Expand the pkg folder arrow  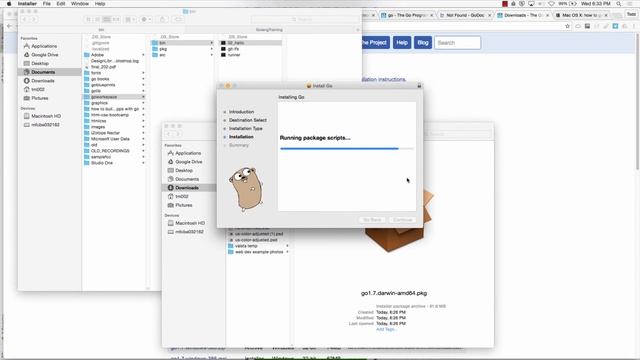(x=211, y=49)
